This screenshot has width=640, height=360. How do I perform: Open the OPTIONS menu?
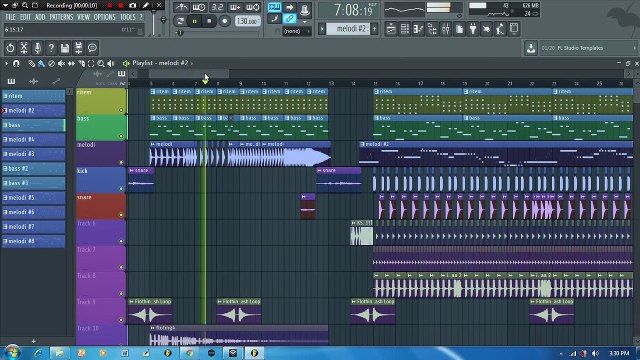[105, 17]
